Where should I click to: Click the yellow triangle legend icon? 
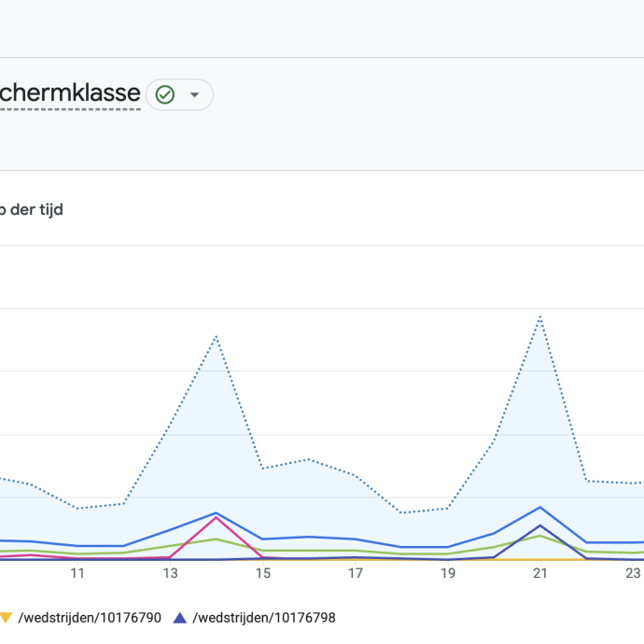click(7, 618)
